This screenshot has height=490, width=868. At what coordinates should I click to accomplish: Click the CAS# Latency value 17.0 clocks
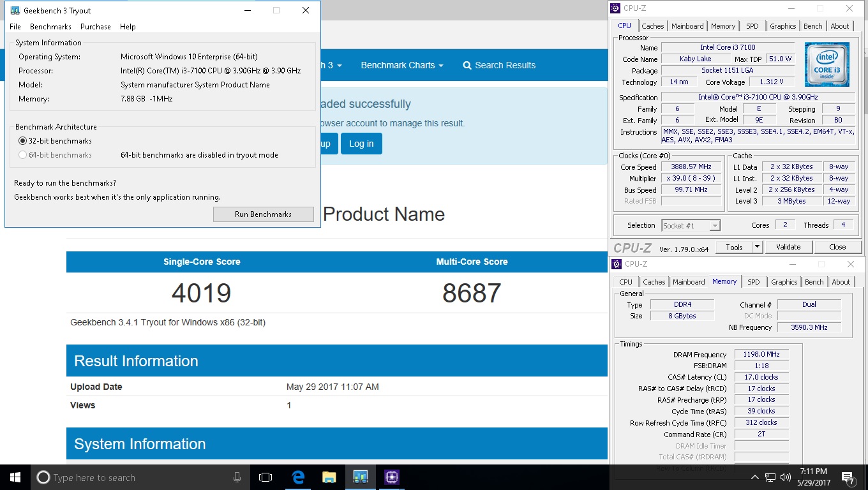(x=761, y=377)
